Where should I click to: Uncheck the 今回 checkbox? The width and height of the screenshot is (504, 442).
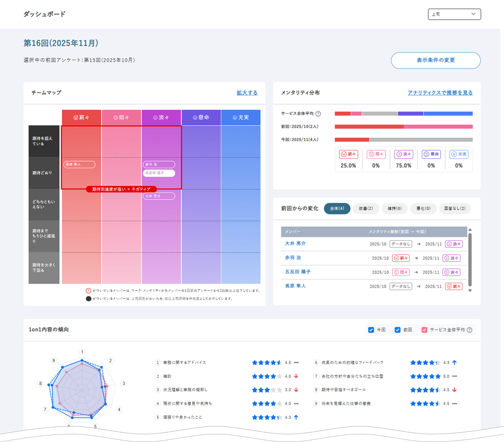tap(371, 330)
